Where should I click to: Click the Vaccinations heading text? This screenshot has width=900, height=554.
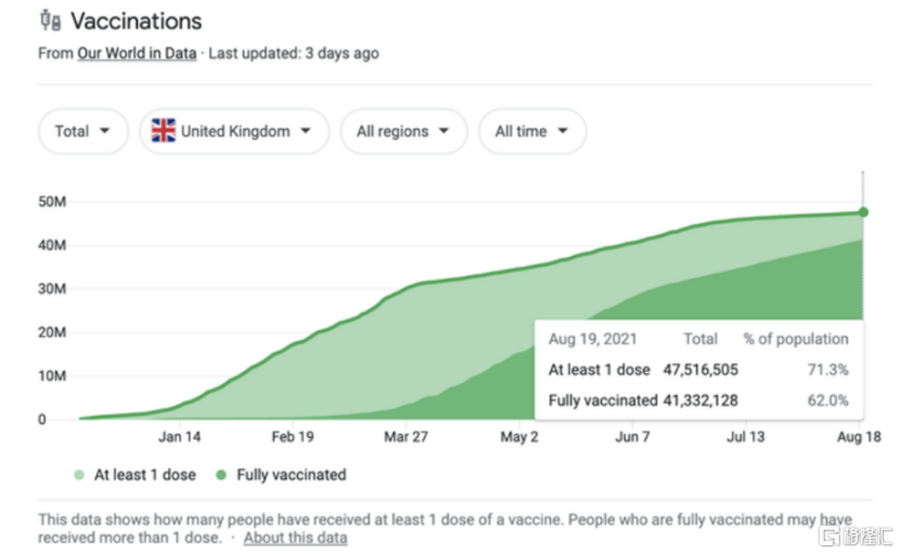click(136, 21)
